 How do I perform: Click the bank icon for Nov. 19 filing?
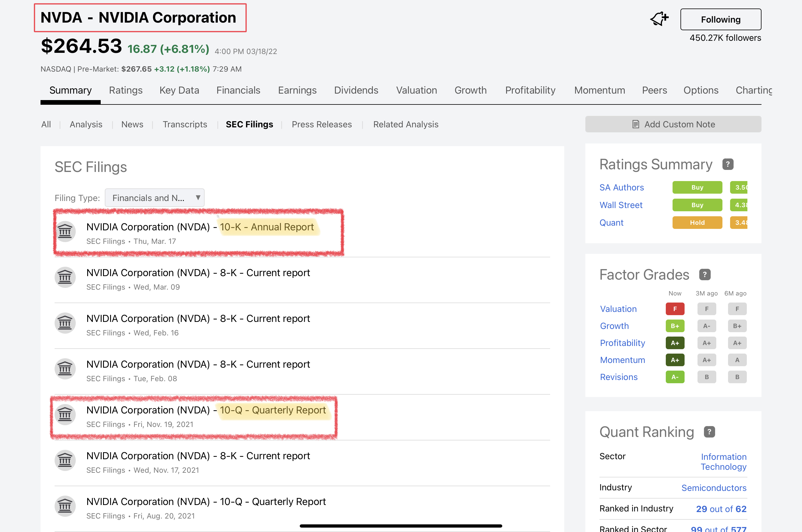click(x=65, y=415)
